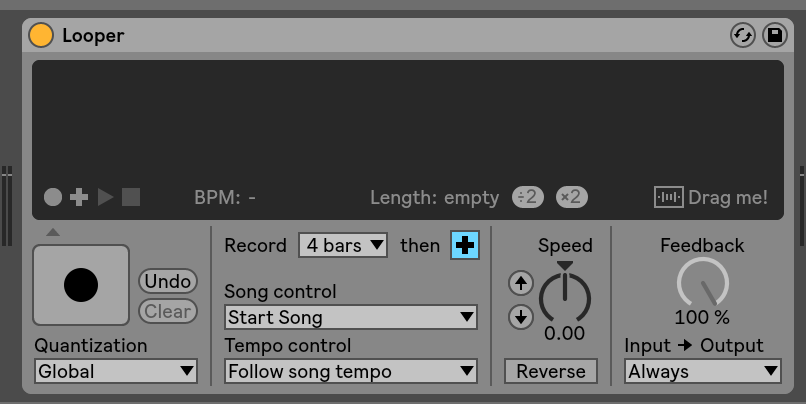
Task: Open the Song control dropdown
Action: click(350, 317)
